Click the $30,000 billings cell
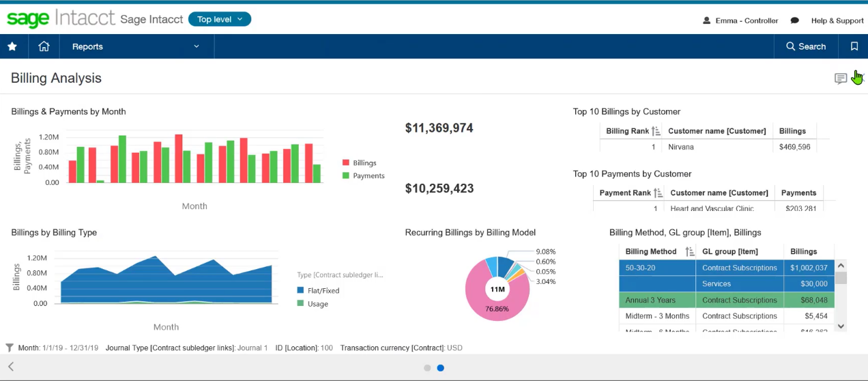This screenshot has height=381, width=868. [809, 284]
